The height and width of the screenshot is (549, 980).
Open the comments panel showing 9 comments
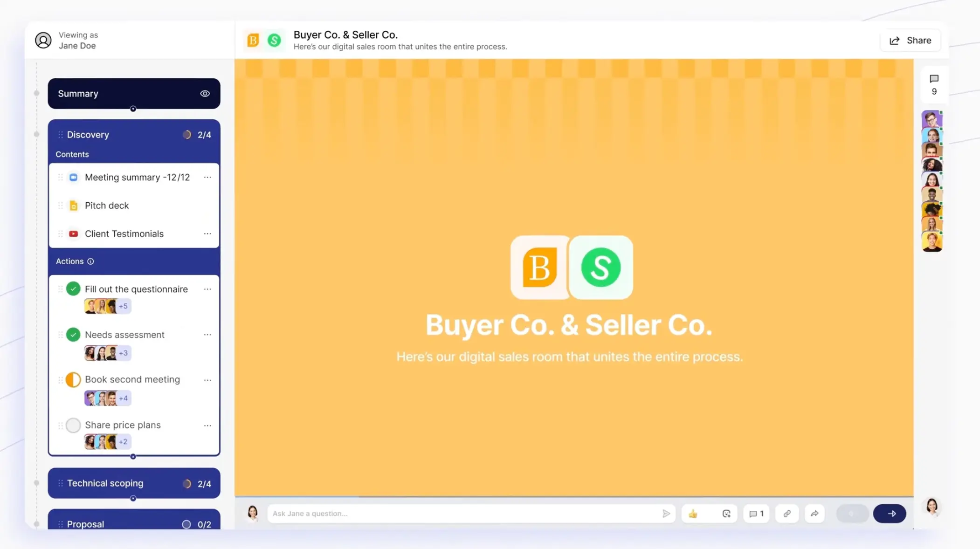click(933, 85)
